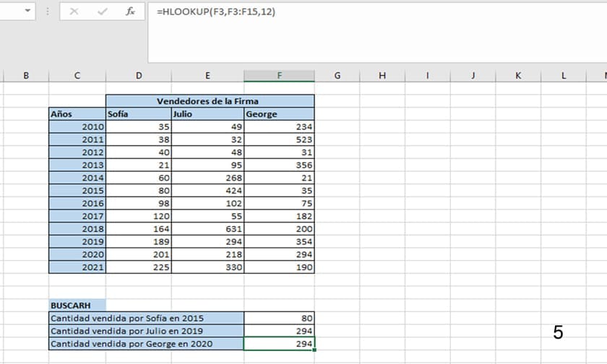Screen dimensions: 607x364
Task: Select column F header
Action: coord(279,76)
